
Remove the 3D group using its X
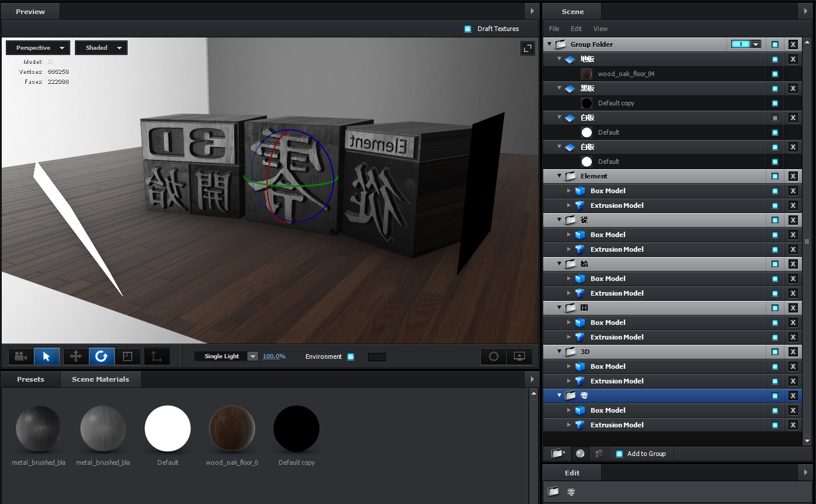(793, 352)
